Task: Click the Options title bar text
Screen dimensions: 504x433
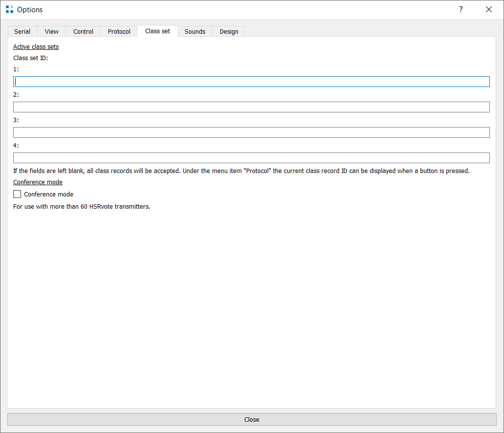Action: point(30,10)
